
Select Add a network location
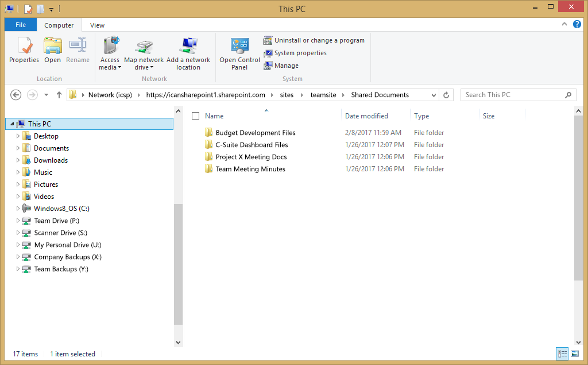[x=188, y=52]
